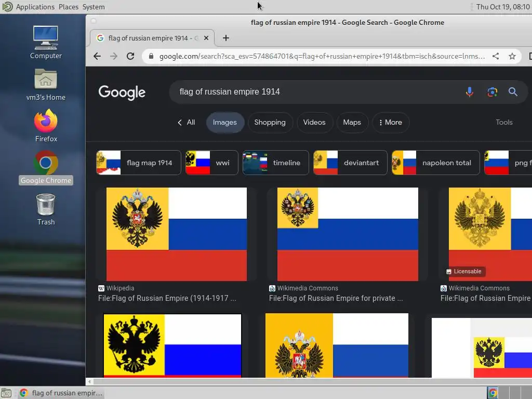This screenshot has width=532, height=399.
Task: Open the Trash desktop icon
Action: (x=46, y=210)
